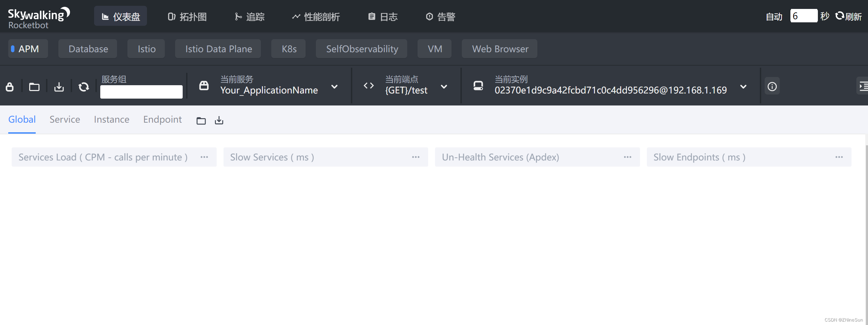Open the 日志 log menu
This screenshot has width=868, height=325.
point(382,16)
